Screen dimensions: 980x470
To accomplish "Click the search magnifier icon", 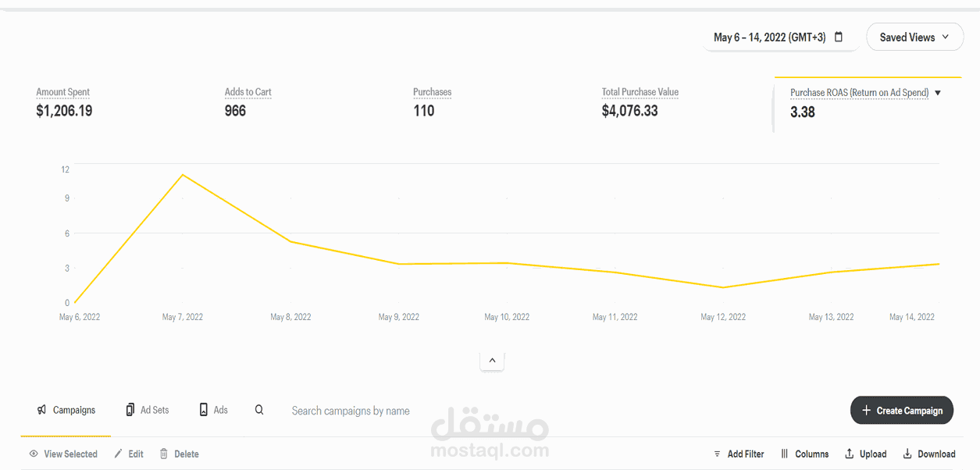I will (x=259, y=409).
